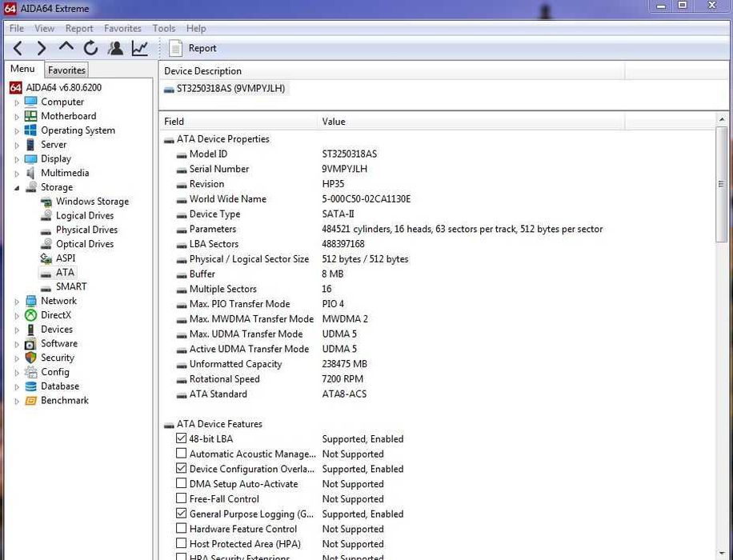Select the Benchmark icon in the tree

pyautogui.click(x=31, y=401)
